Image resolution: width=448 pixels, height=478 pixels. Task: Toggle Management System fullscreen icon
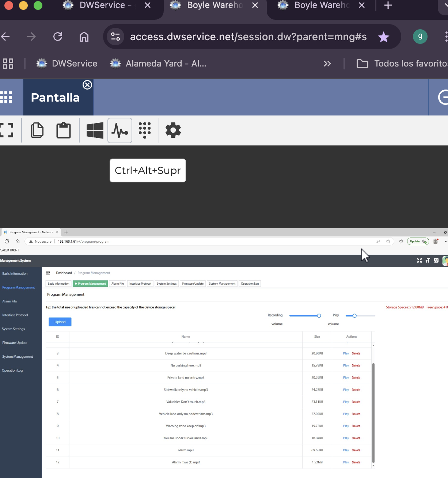coord(419,261)
